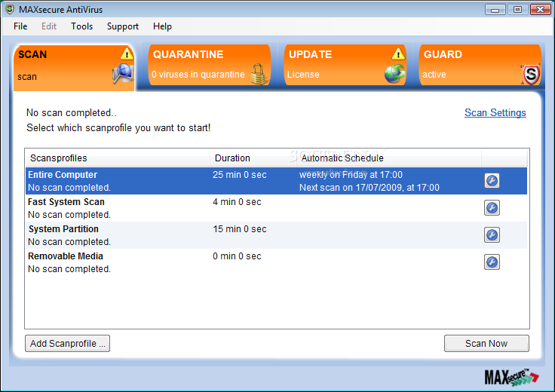Click the warning triangle on UPDATE tab

[398, 54]
